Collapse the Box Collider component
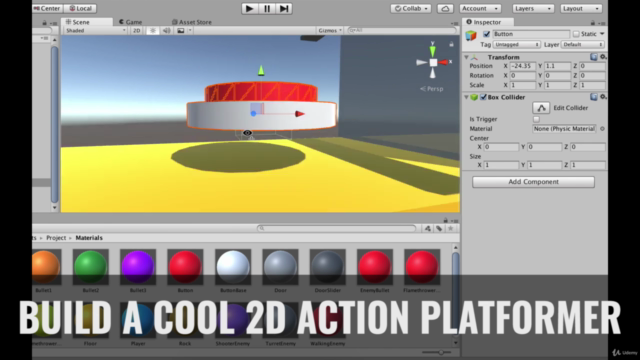 coord(467,97)
